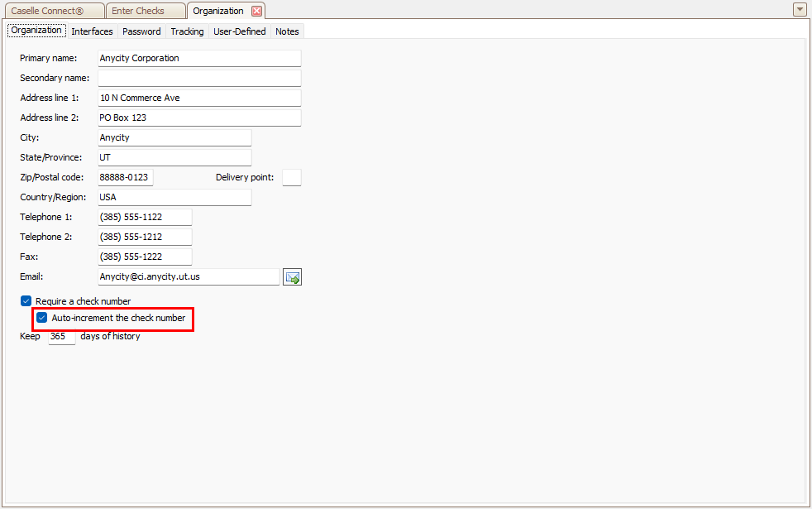Click the empty Secondary name field
Screen dimensions: 812x509
pos(199,79)
